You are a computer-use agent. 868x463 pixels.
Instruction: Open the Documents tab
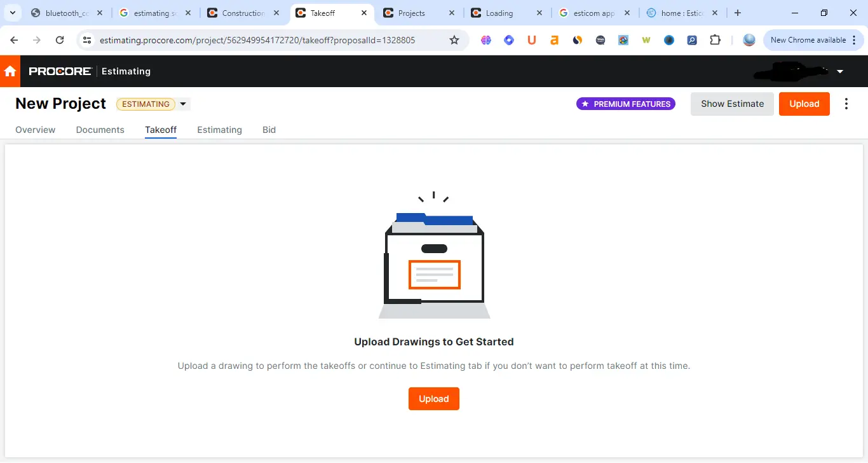point(100,130)
